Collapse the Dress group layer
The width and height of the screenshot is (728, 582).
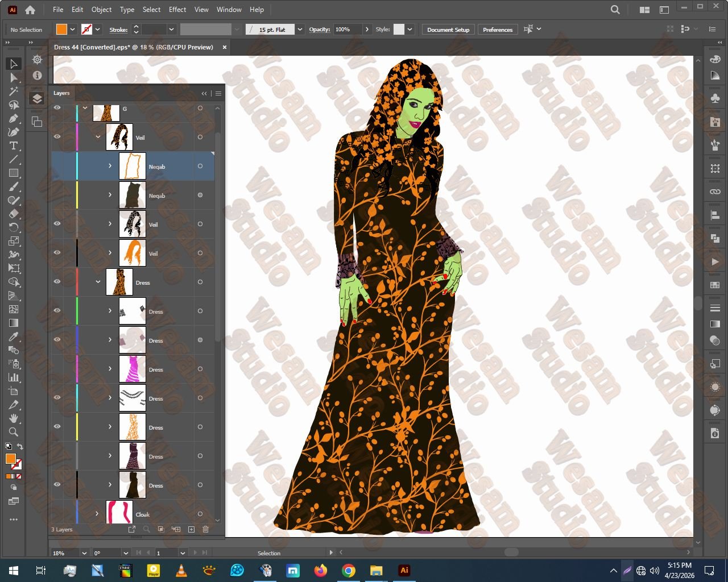[98, 282]
